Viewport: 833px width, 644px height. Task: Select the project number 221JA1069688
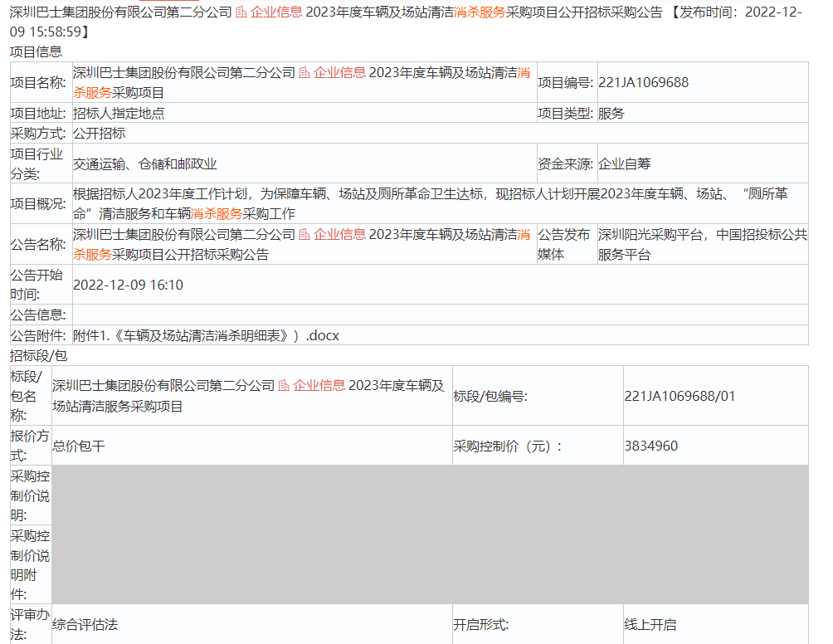643,82
